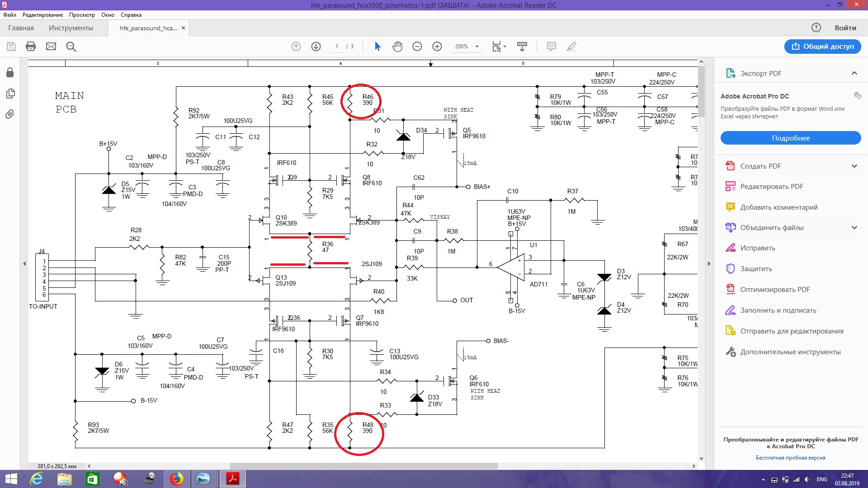Switch to the Главная tab
868x488 pixels.
21,28
